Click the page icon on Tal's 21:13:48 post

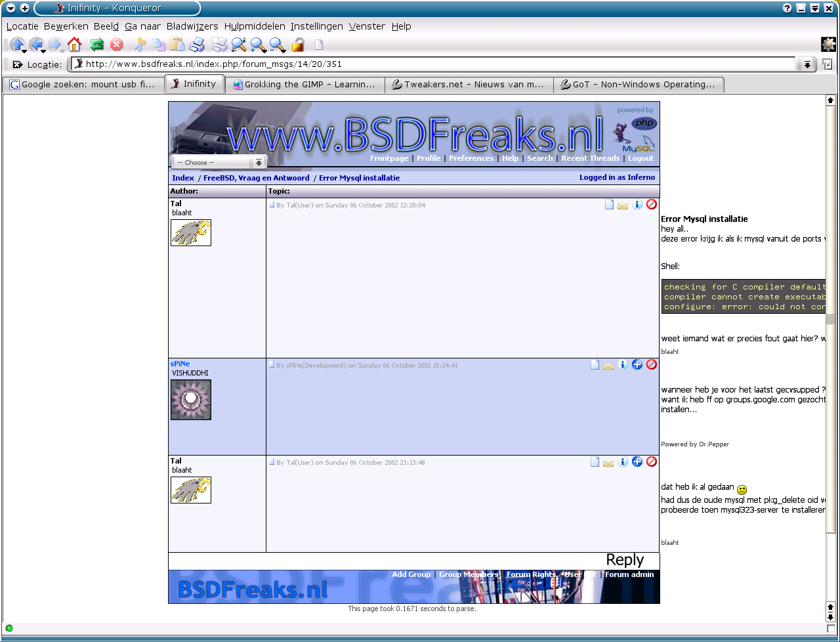pos(595,461)
